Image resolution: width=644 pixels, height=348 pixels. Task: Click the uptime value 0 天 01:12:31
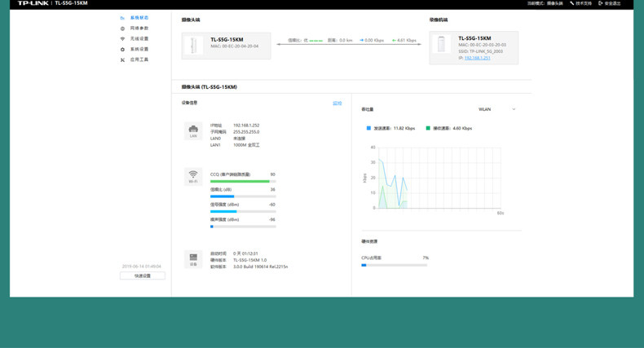point(245,253)
